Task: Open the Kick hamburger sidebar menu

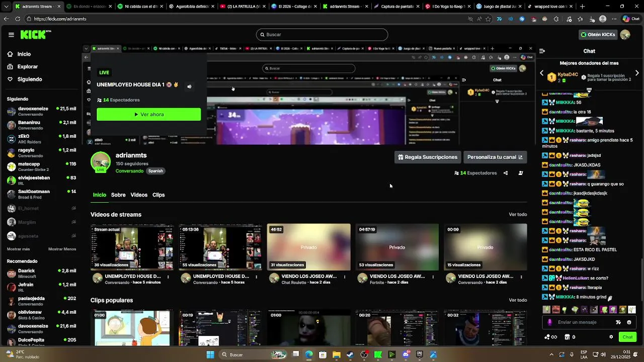Action: pyautogui.click(x=11, y=35)
